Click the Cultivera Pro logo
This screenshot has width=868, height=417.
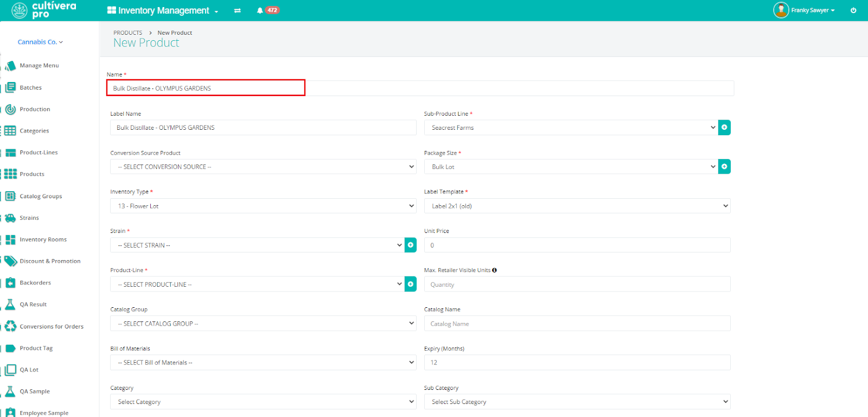tap(44, 10)
